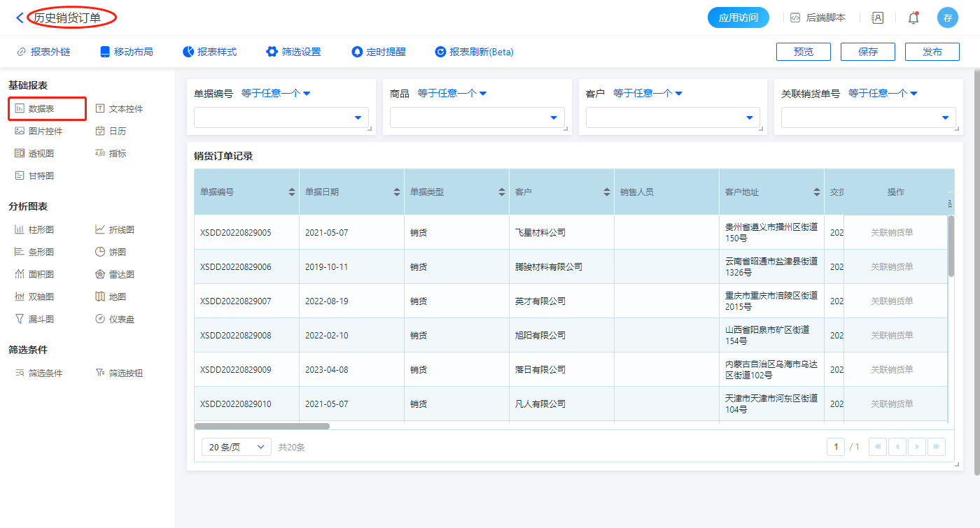The image size is (980, 528).
Task: Toggle sorting on 单据编号 column header
Action: pos(291,192)
